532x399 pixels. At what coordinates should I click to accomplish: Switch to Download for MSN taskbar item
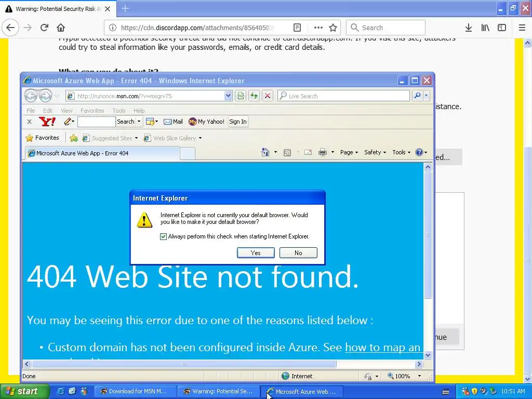135,391
